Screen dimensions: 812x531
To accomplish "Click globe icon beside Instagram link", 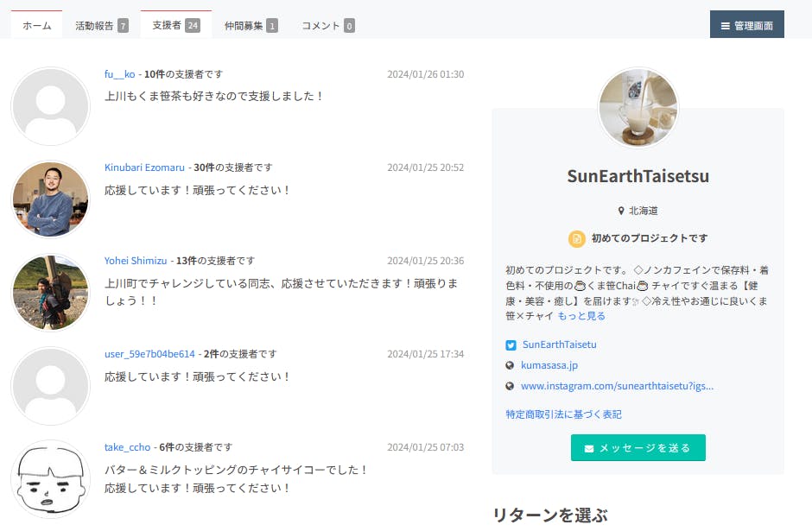I will click(511, 387).
